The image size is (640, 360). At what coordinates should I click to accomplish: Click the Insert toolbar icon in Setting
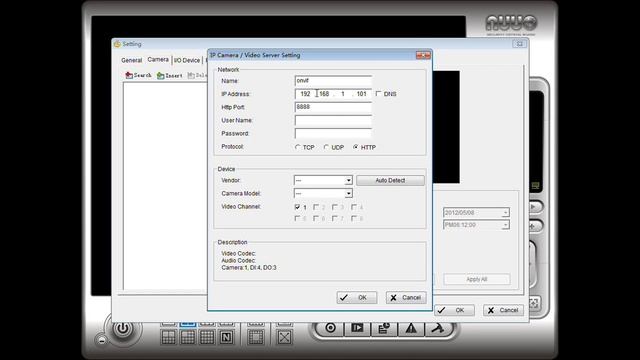click(x=170, y=76)
